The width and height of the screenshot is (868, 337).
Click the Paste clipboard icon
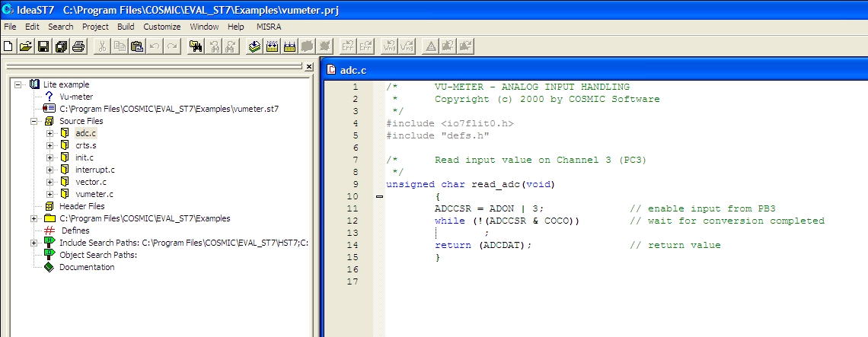pos(137,46)
